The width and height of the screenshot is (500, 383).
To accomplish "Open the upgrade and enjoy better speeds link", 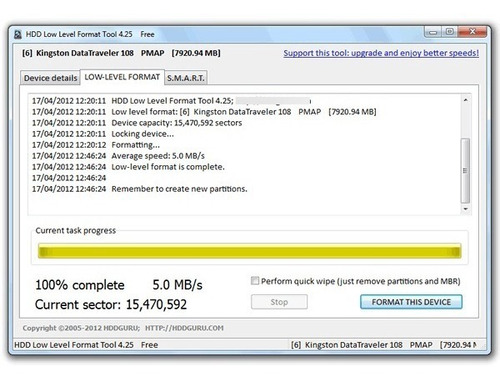I will coord(381,53).
